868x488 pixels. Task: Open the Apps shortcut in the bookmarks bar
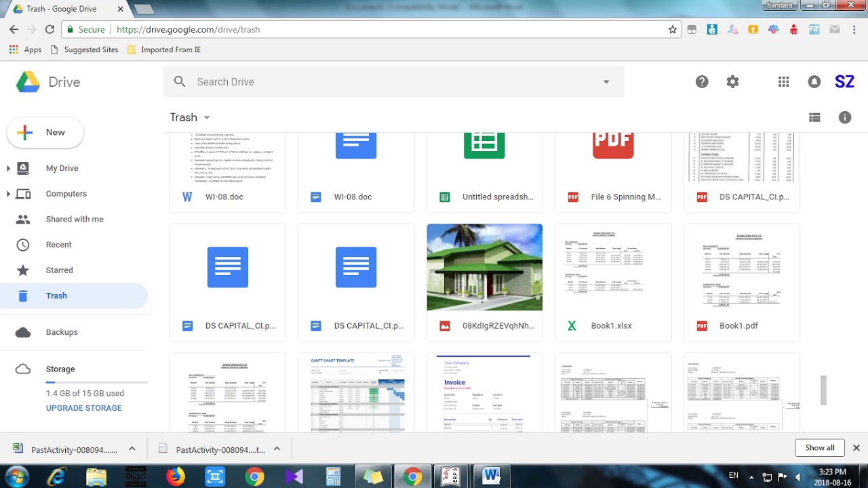click(26, 49)
